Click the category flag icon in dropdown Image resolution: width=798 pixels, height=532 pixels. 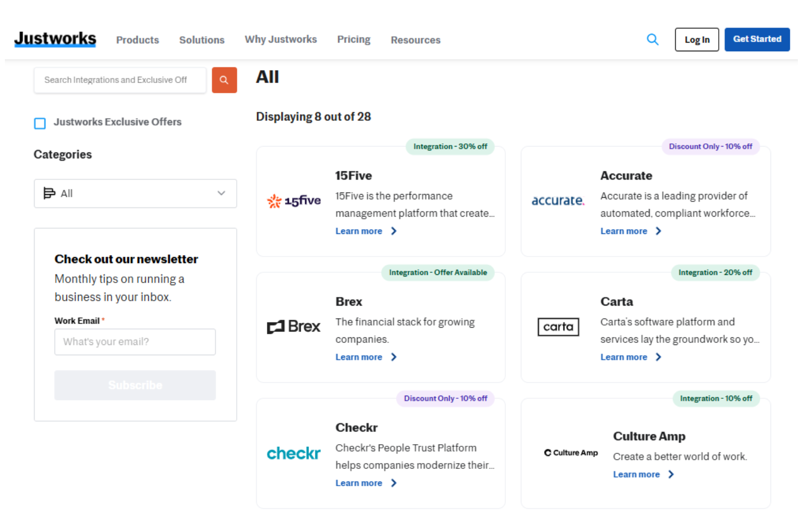pos(49,193)
